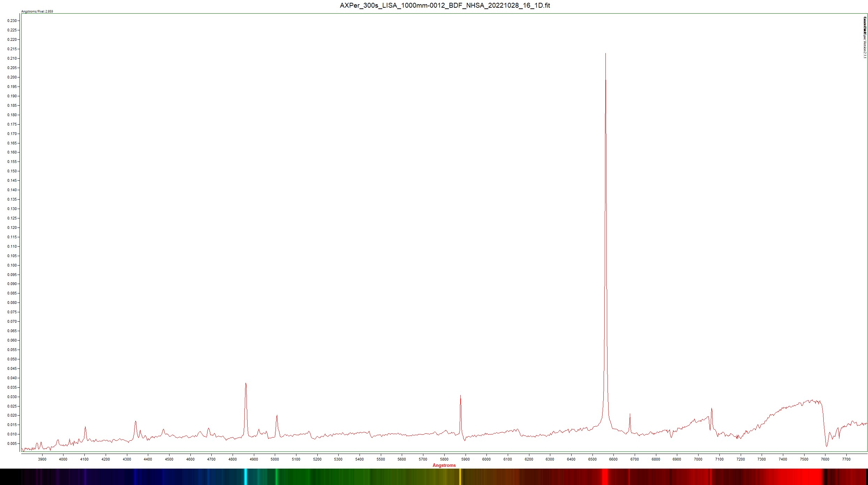Viewport: 868px width, 485px height.
Task: Click the yellow line in color strip
Action: point(460,477)
